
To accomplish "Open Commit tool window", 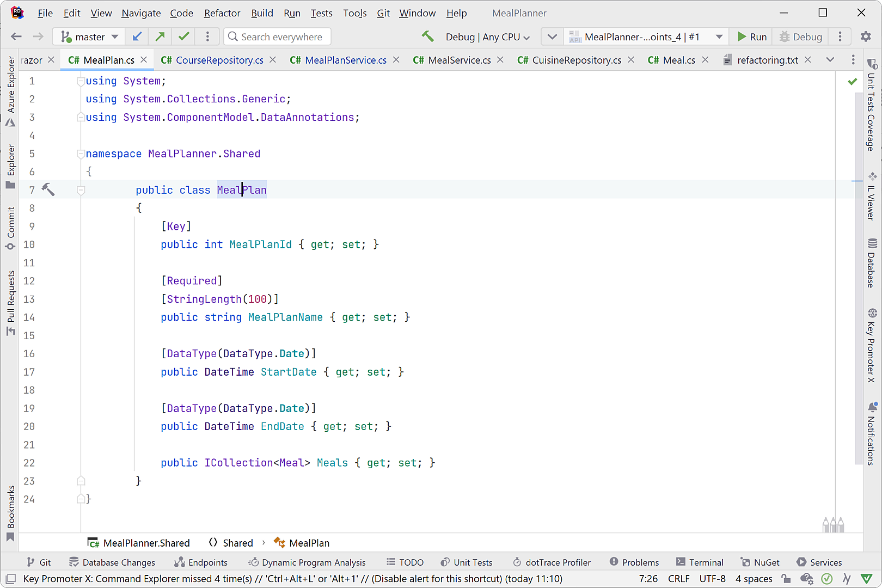I will coord(10,228).
